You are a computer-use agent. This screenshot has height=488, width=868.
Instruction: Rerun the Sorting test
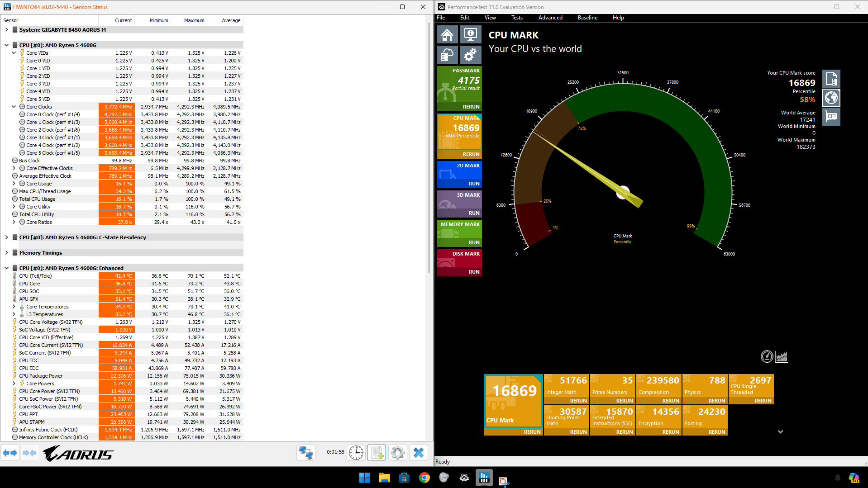pyautogui.click(x=717, y=432)
